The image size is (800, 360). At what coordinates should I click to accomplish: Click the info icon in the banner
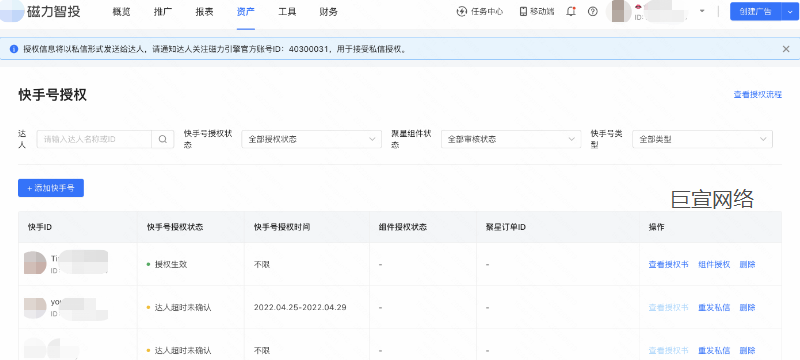(x=14, y=49)
